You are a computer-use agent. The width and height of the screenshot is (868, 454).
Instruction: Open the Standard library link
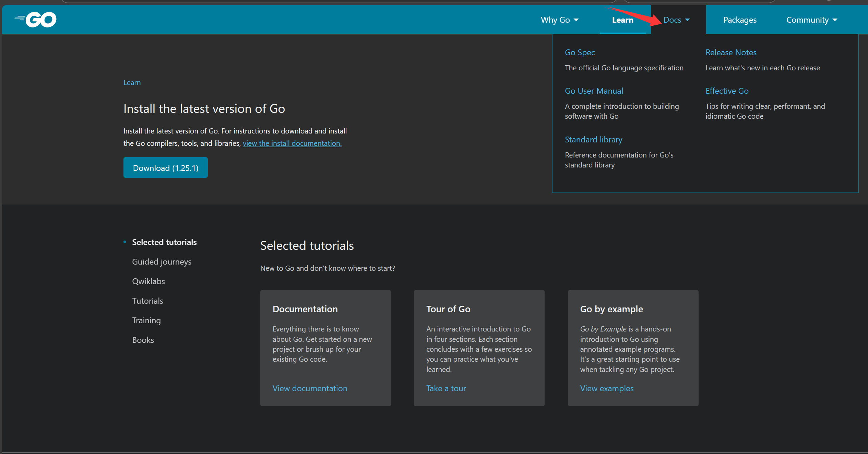coord(593,140)
